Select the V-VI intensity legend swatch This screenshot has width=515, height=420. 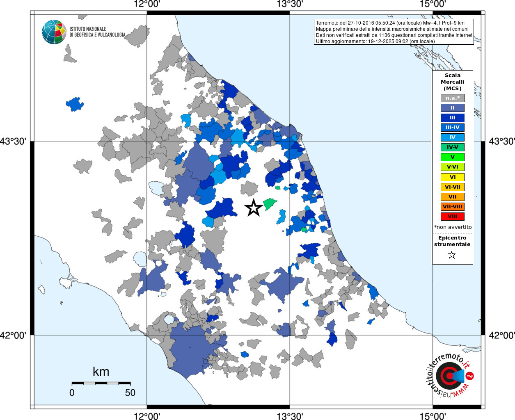click(452, 167)
